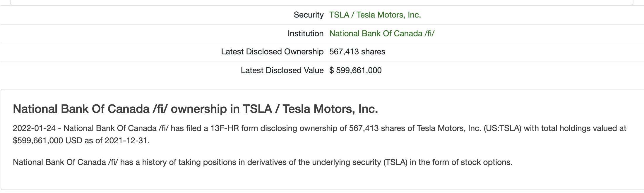Viewport: 644px width, 193px height.
Task: Open the National Bank Of Canada /fi/ link
Action: click(x=381, y=34)
